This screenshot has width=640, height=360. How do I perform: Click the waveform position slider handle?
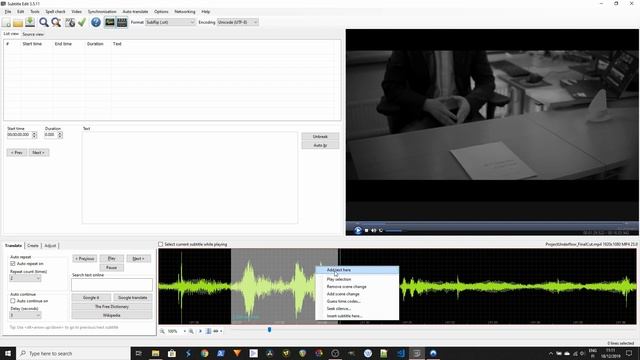(x=269, y=329)
